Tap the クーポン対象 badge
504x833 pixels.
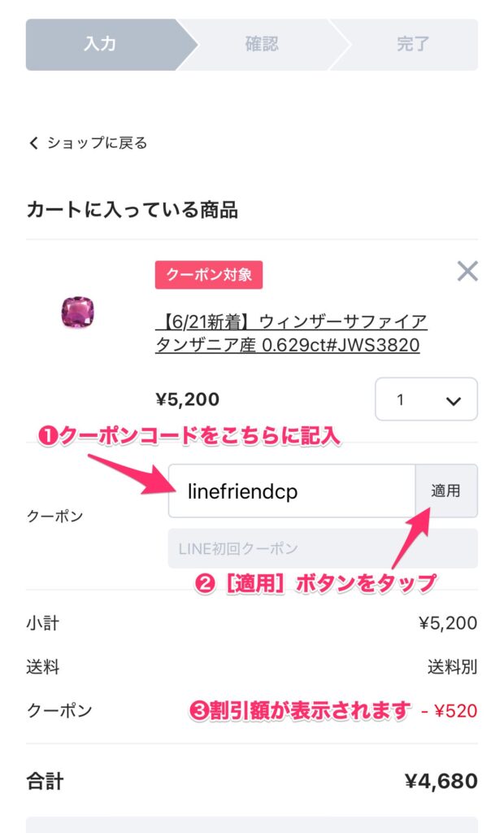pyautogui.click(x=209, y=275)
